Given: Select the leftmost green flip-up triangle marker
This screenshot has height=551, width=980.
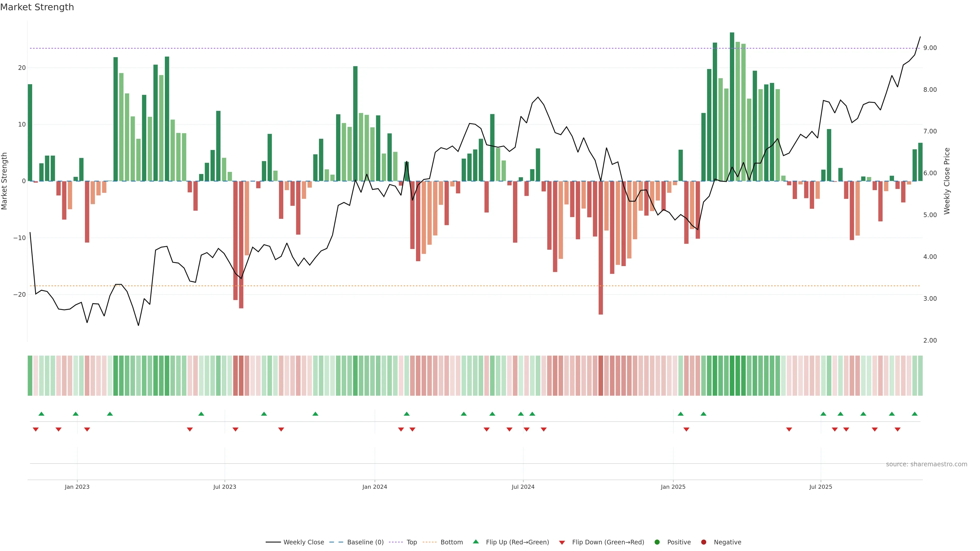Looking at the screenshot, I should [41, 414].
